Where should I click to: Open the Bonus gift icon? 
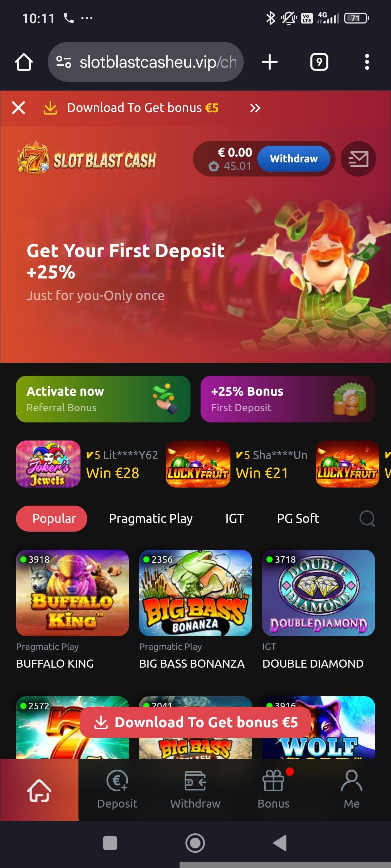(274, 780)
